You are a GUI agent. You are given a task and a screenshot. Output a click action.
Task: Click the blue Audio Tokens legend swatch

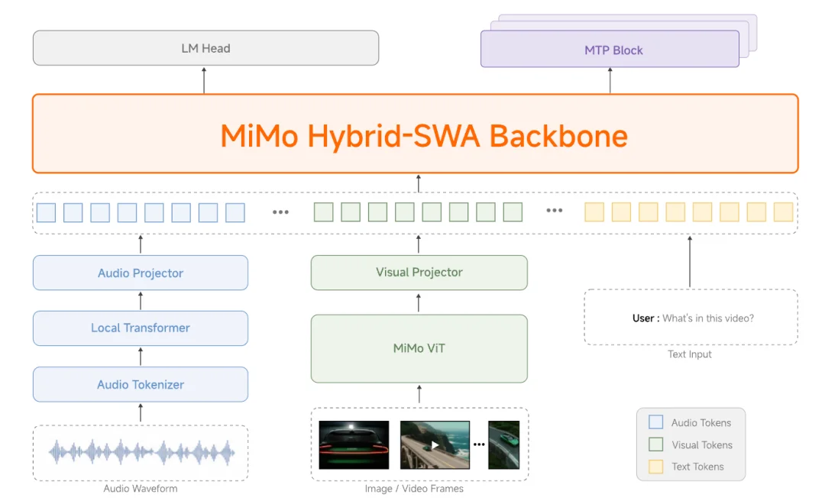pyautogui.click(x=655, y=422)
